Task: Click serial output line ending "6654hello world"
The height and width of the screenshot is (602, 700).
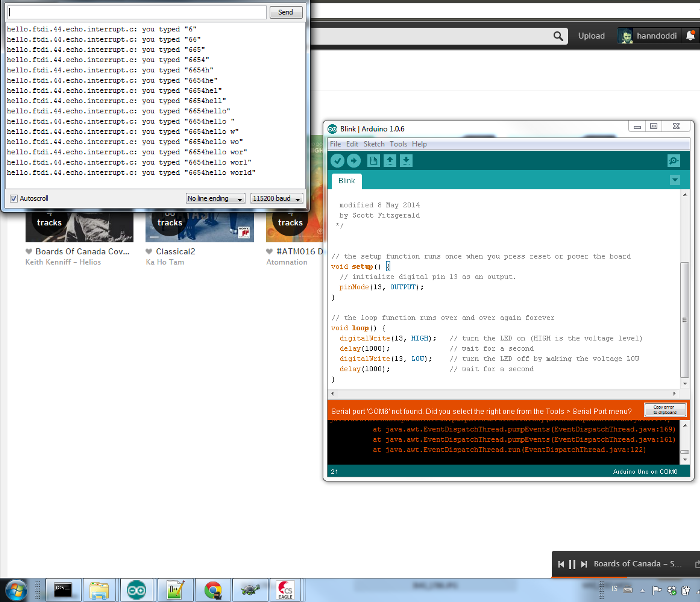Action: click(x=131, y=172)
